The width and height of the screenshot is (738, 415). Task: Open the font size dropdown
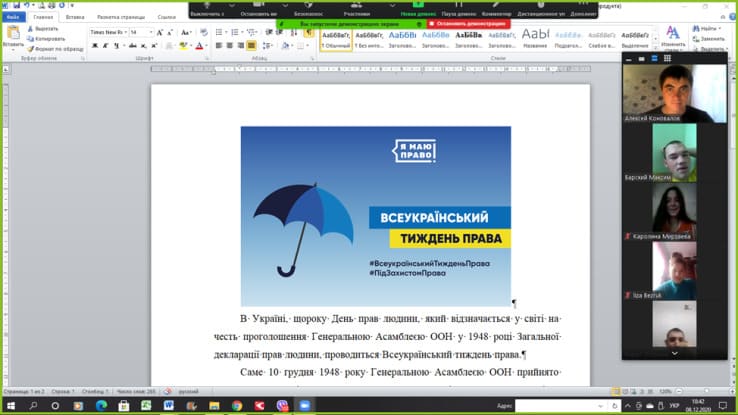pos(151,32)
